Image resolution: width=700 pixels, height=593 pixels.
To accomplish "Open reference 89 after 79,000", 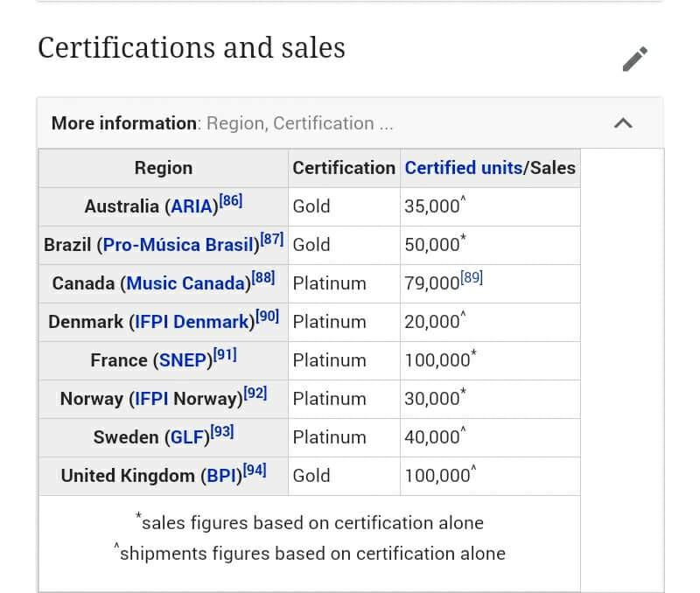I will (x=472, y=277).
